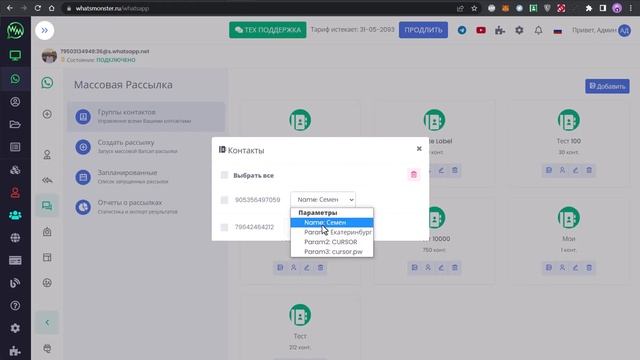This screenshot has height=360, width=640.
Task: Bookmark page with star icon
Action: point(474,8)
